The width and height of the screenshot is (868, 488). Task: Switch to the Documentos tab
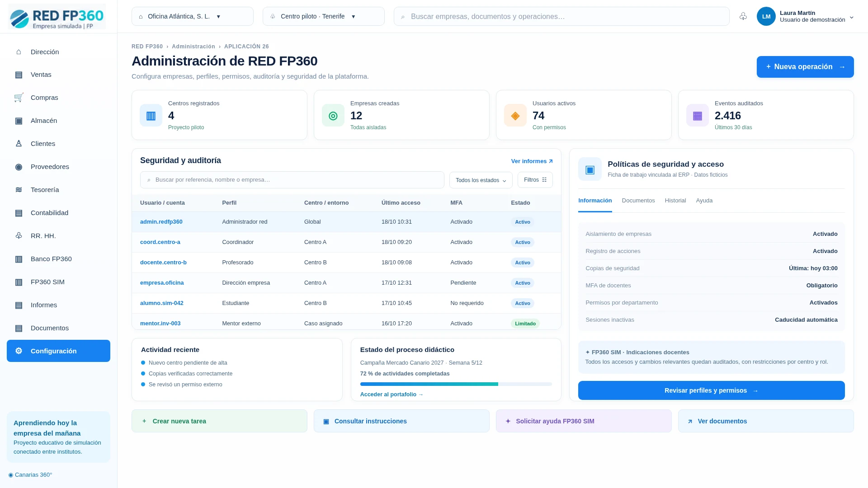click(638, 201)
